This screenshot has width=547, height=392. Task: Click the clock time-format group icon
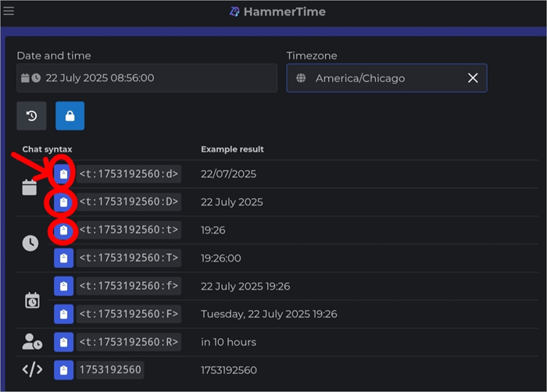click(30, 243)
